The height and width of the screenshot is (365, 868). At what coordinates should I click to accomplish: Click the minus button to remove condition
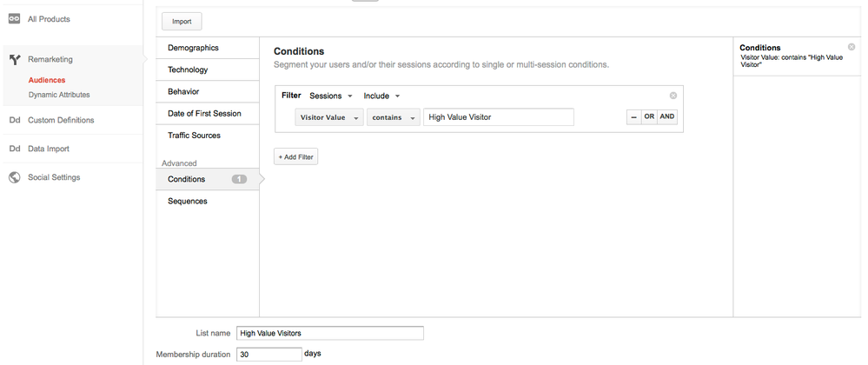click(x=633, y=117)
